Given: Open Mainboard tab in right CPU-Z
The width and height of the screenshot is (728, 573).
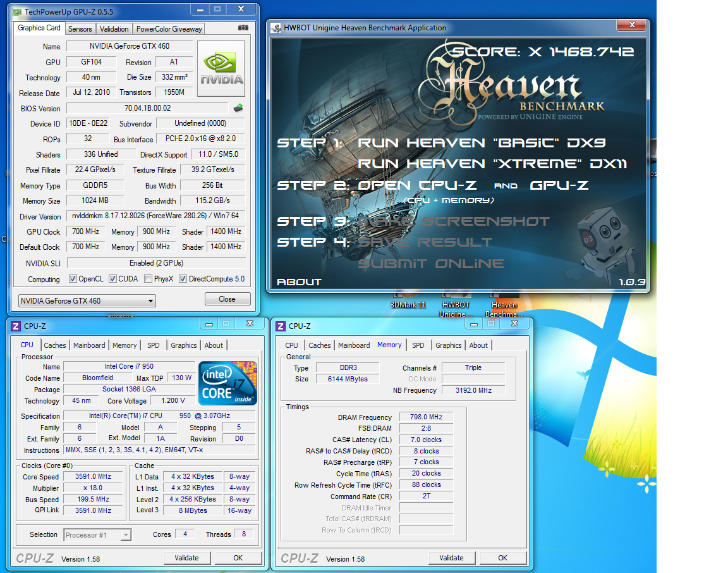Looking at the screenshot, I should tap(354, 345).
